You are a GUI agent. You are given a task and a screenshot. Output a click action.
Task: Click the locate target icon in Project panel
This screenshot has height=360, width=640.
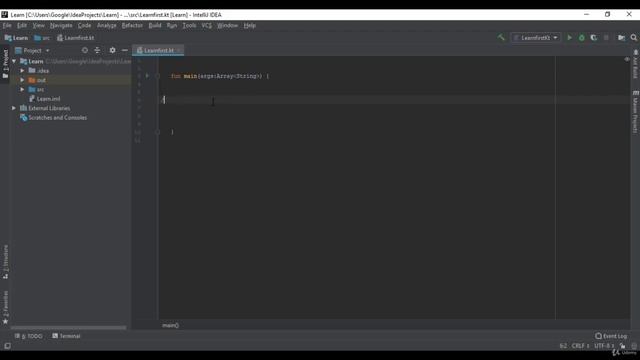(x=85, y=50)
